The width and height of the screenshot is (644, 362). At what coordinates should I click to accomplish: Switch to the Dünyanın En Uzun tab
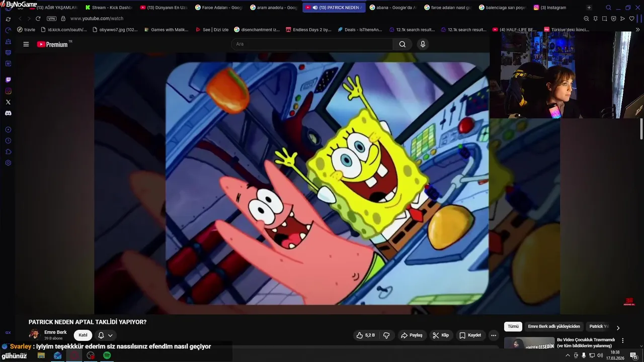click(164, 8)
